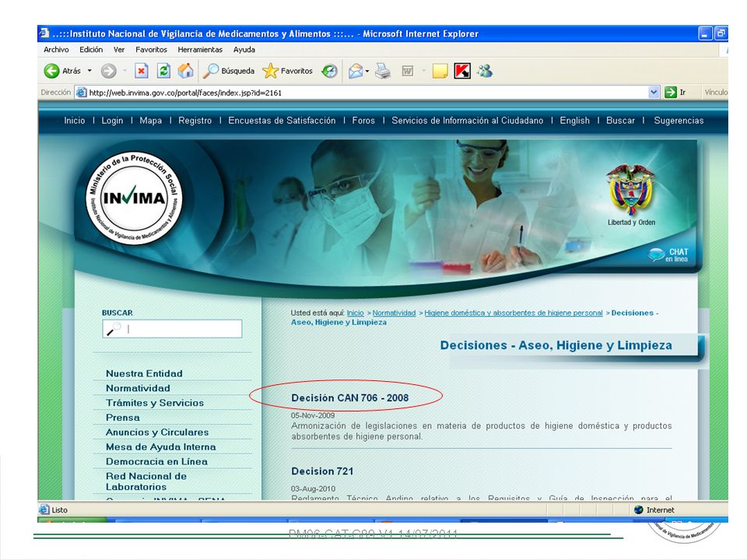Print the page with printer icon
This screenshot has height=560, width=747.
(383, 71)
